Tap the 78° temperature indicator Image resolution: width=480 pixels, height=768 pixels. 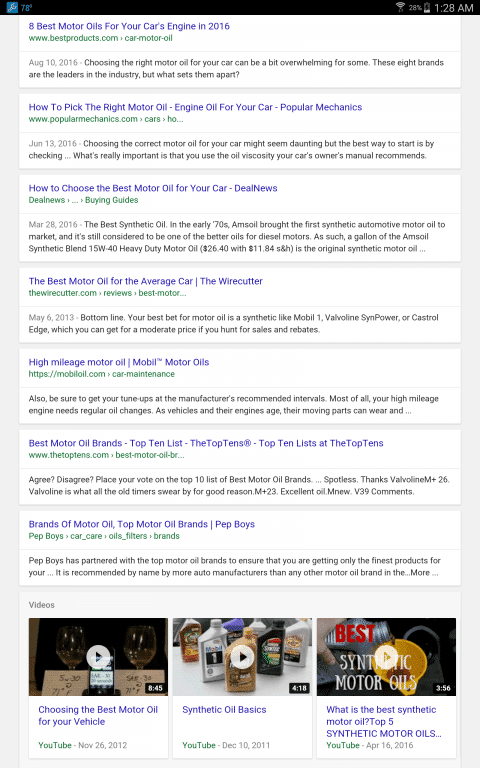point(26,8)
